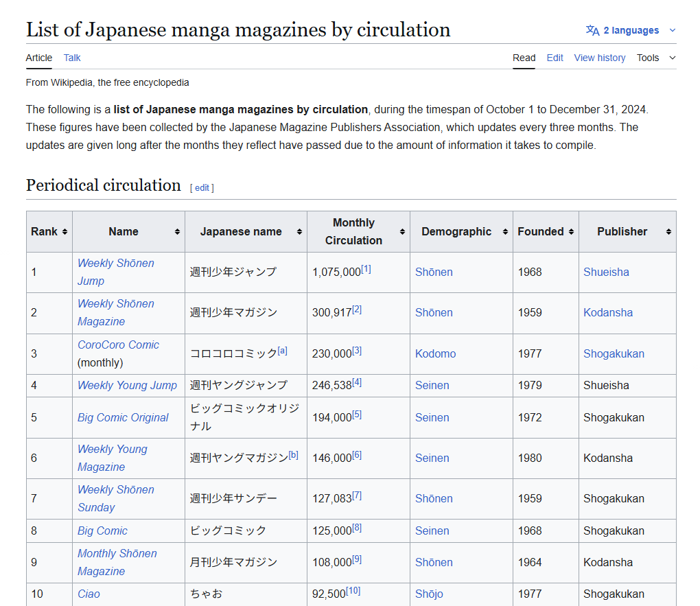
Task: Open Shōnen link in Weekly Shōnen Magazine row
Action: 434,312
